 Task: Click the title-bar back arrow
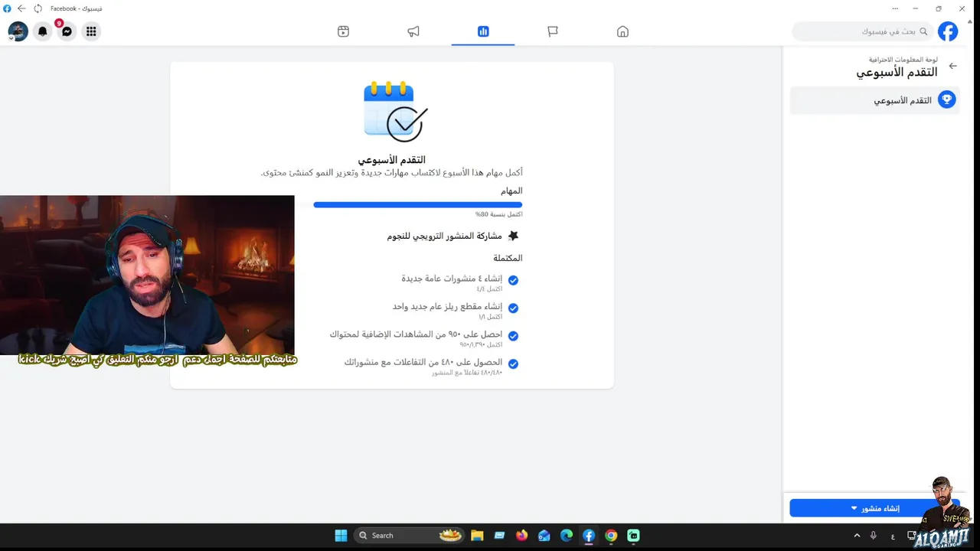pyautogui.click(x=21, y=8)
